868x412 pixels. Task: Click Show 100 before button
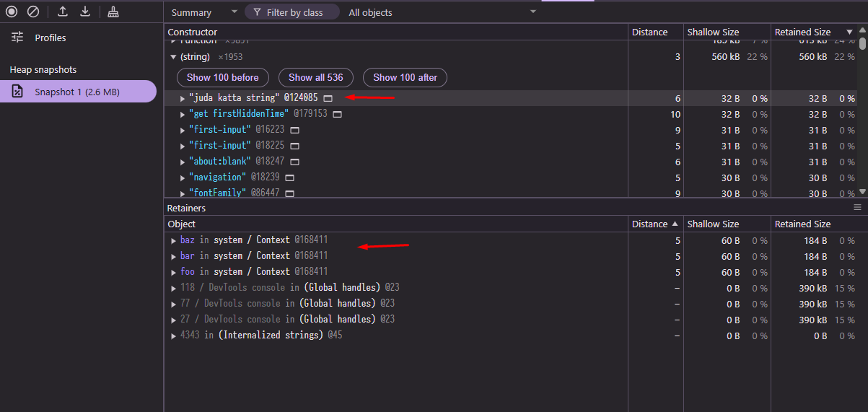pos(223,77)
